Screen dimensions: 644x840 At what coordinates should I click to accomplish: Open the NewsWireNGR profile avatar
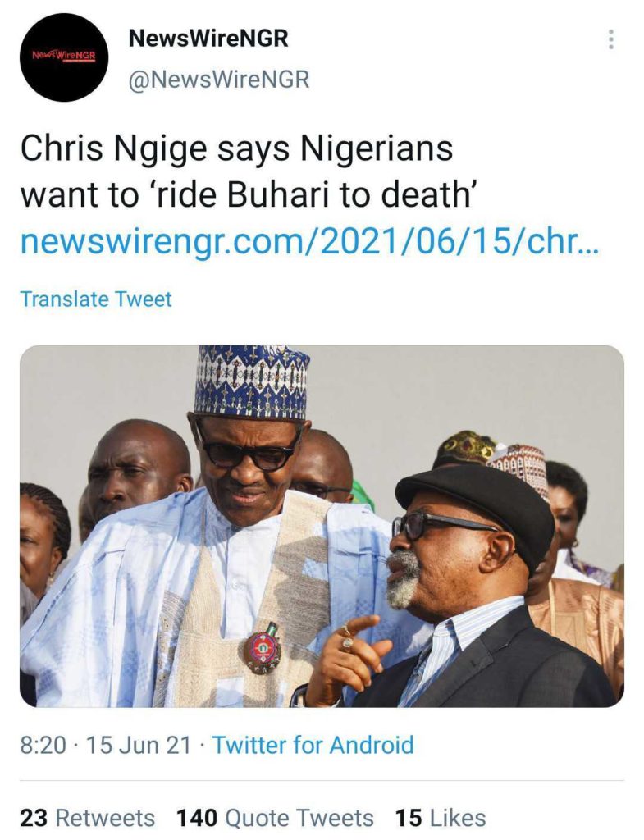coord(63,58)
